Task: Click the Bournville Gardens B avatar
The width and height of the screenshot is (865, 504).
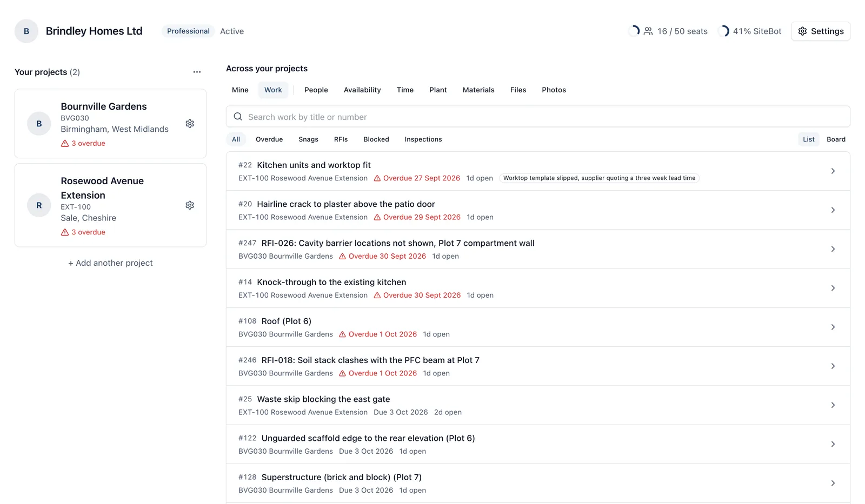Action: (39, 124)
